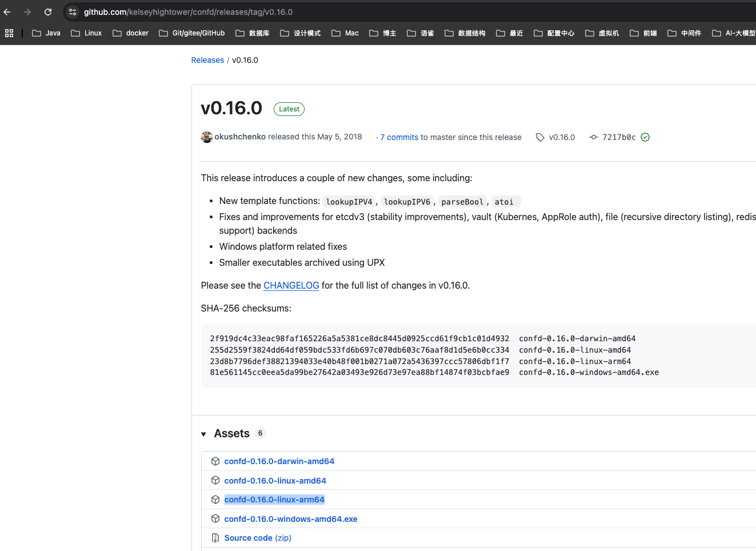
Task: Click the zip file icon beside Source code
Action: 215,538
